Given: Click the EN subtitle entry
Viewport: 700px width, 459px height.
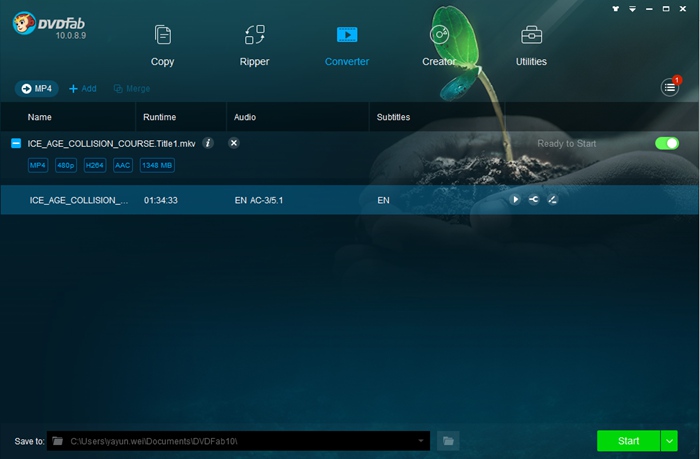Looking at the screenshot, I should pyautogui.click(x=383, y=200).
